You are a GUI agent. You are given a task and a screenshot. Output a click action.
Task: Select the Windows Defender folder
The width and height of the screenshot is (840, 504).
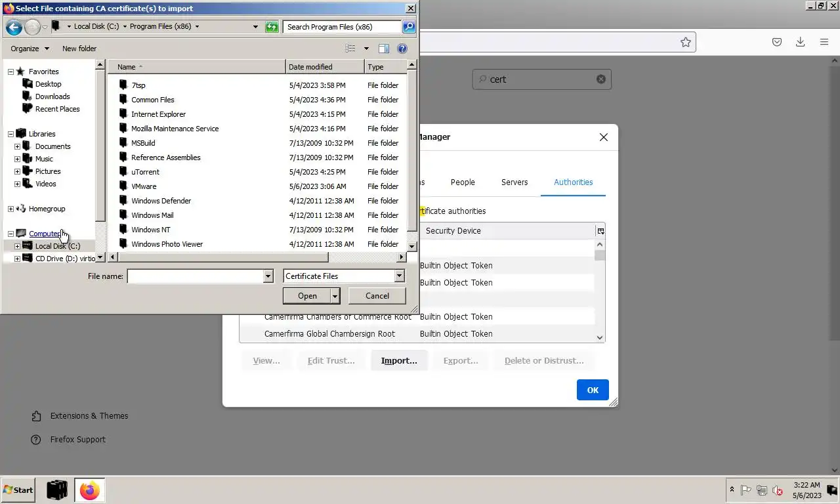pyautogui.click(x=161, y=201)
